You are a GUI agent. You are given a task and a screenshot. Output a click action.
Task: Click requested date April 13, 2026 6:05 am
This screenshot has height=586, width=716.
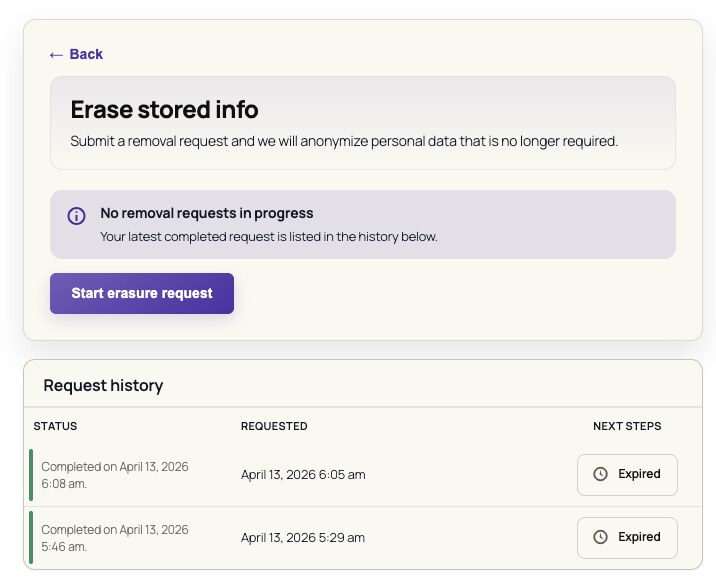click(303, 475)
